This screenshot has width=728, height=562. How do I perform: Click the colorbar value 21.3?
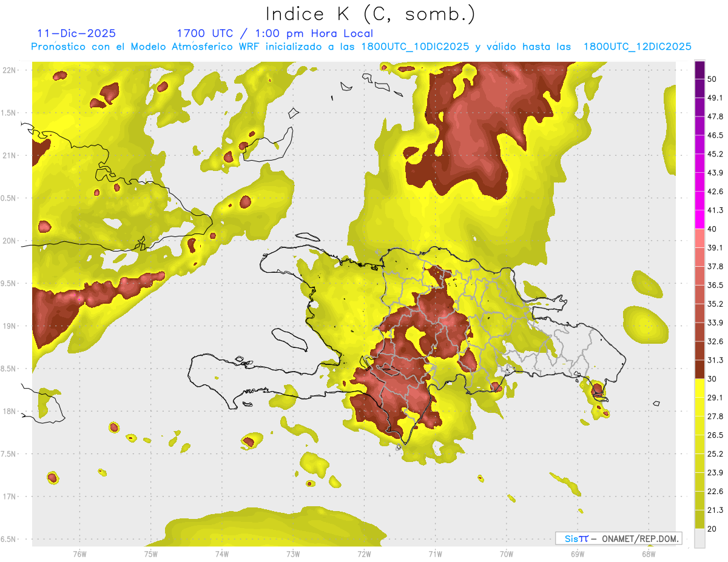[x=715, y=510]
